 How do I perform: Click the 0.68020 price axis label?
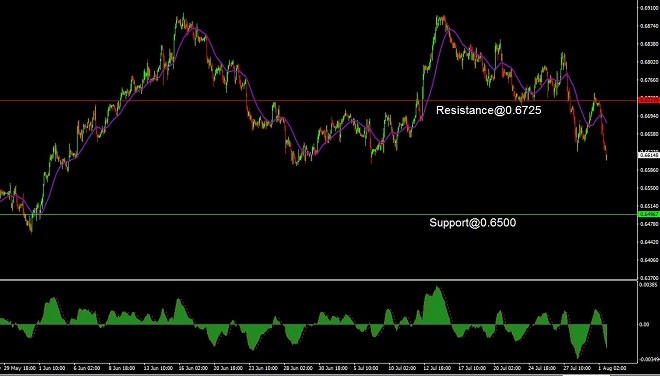[649, 61]
